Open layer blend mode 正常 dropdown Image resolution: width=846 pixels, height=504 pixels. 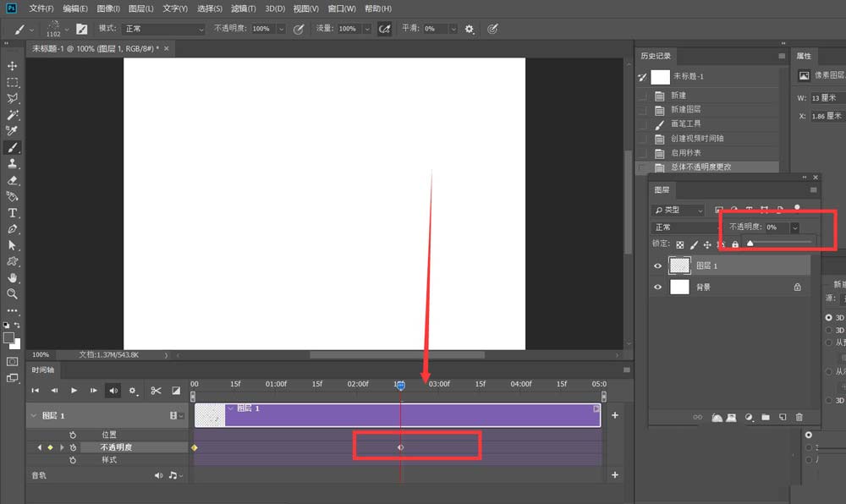(685, 227)
